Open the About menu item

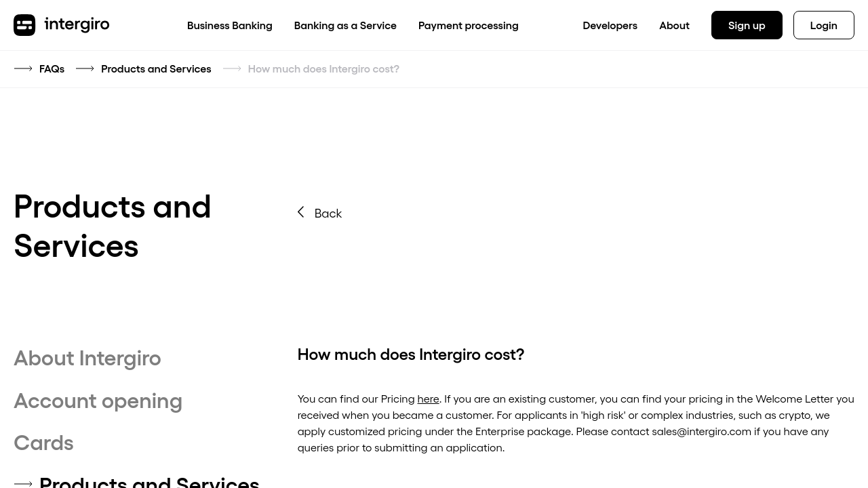click(x=674, y=25)
